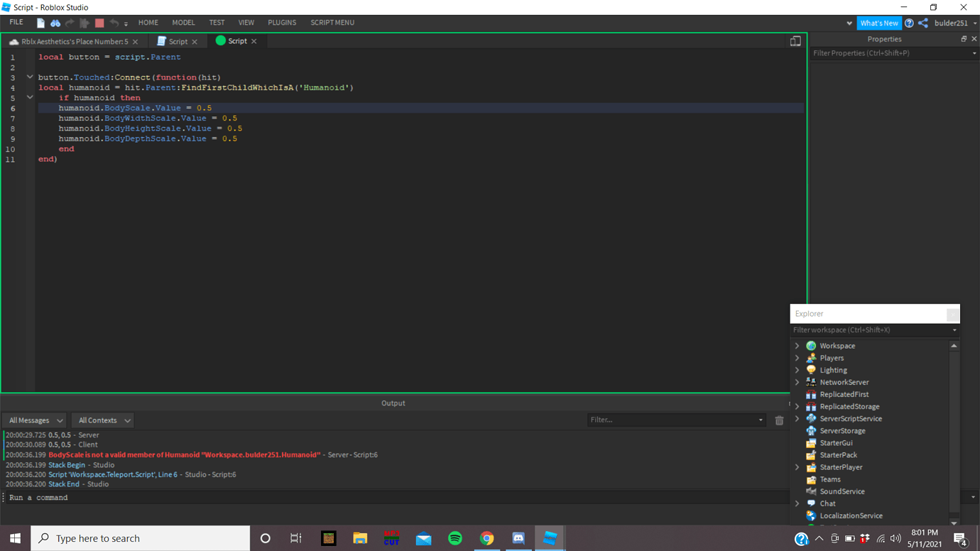Expand StarterPlayer in the Explorer
The width and height of the screenshot is (980, 551).
point(797,467)
